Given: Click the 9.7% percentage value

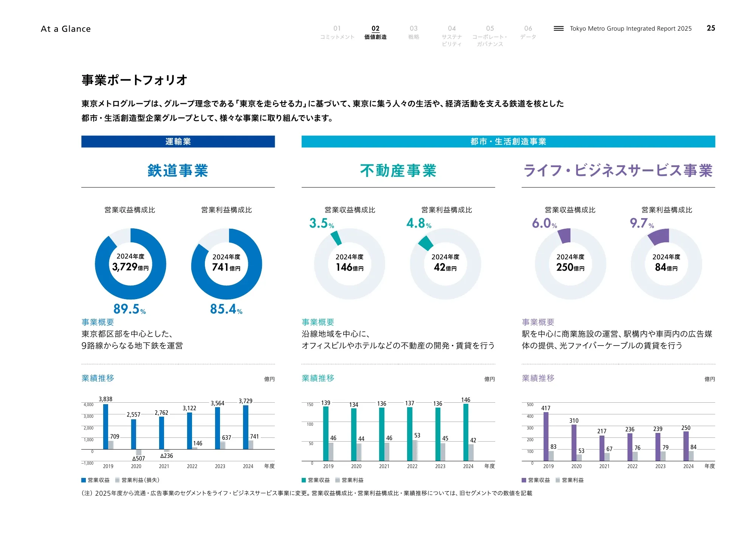Looking at the screenshot, I should (642, 223).
